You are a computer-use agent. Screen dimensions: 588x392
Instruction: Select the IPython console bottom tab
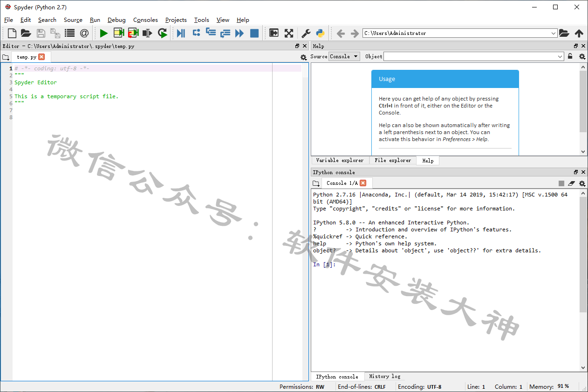tap(337, 376)
